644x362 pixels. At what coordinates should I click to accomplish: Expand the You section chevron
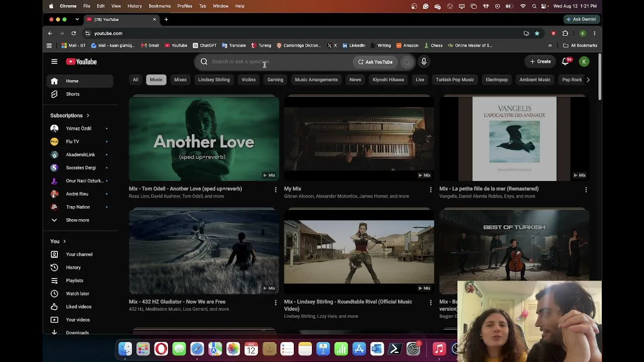click(64, 241)
